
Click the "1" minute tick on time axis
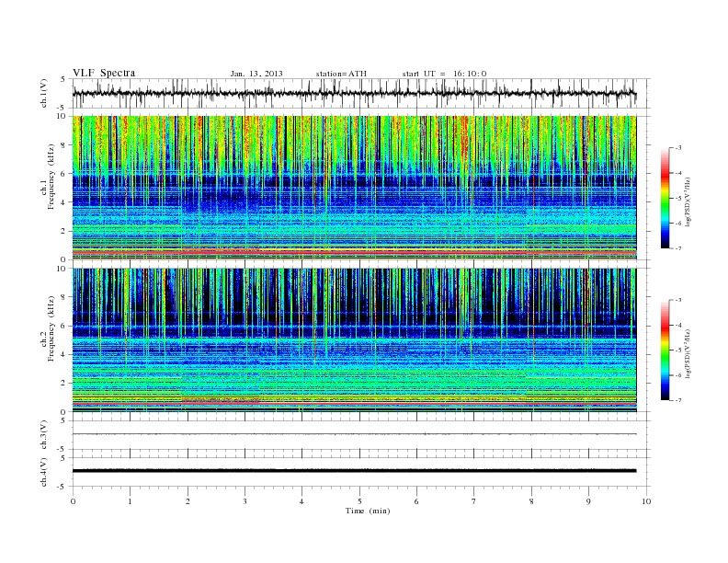click(130, 501)
